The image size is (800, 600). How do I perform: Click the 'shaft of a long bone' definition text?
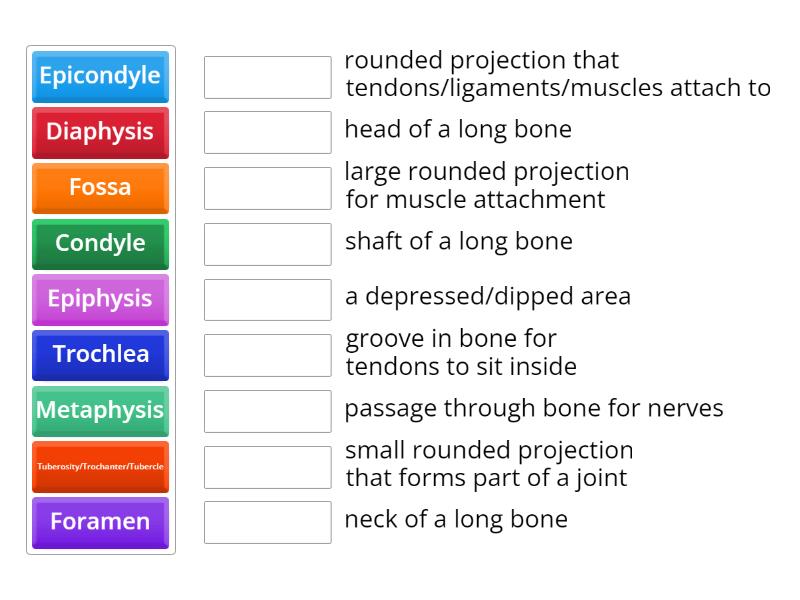point(459,241)
